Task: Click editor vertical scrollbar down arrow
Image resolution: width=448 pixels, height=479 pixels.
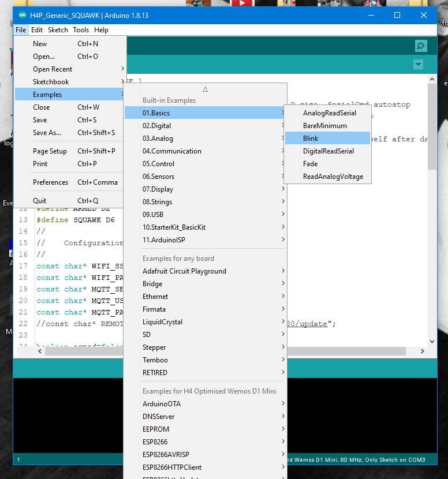Action: click(432, 342)
